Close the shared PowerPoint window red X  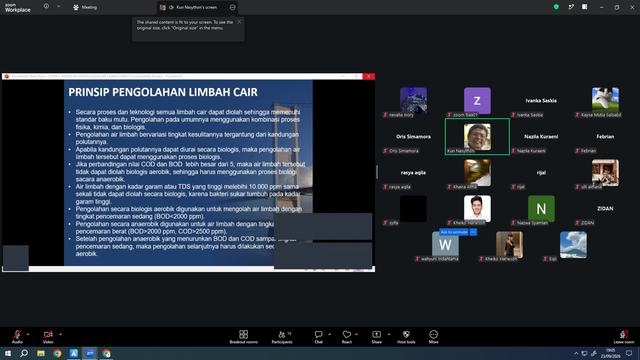coord(369,76)
